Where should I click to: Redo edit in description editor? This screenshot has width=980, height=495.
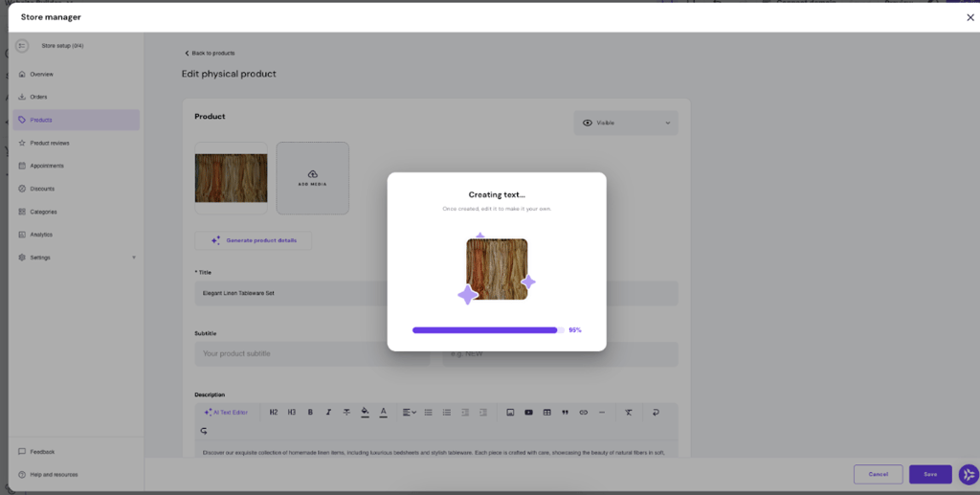pyautogui.click(x=204, y=431)
